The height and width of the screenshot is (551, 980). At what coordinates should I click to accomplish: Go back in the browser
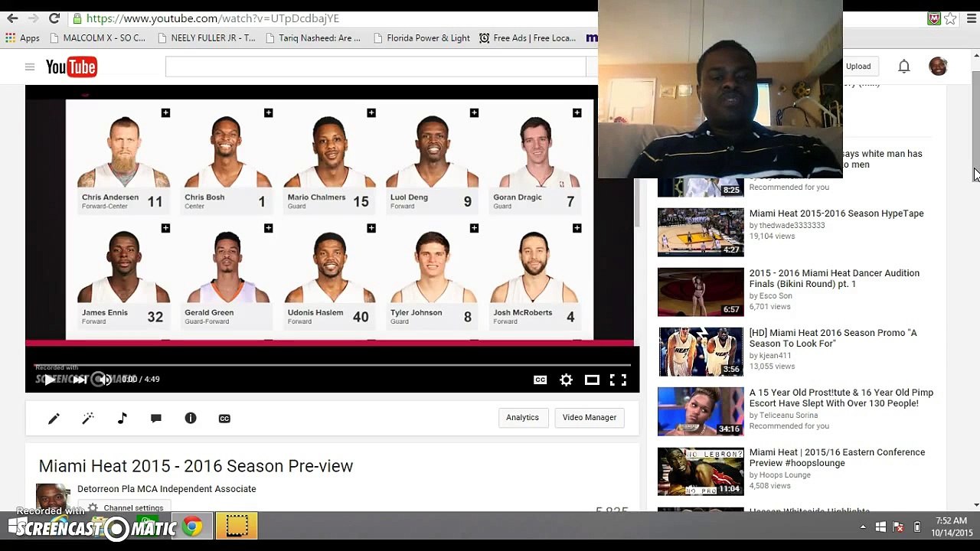point(12,18)
